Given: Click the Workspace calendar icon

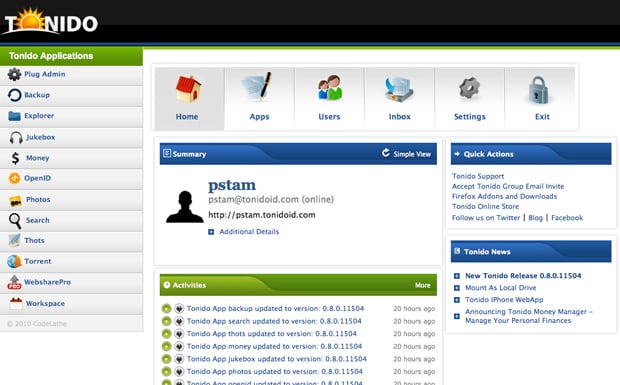Looking at the screenshot, I should point(16,303).
